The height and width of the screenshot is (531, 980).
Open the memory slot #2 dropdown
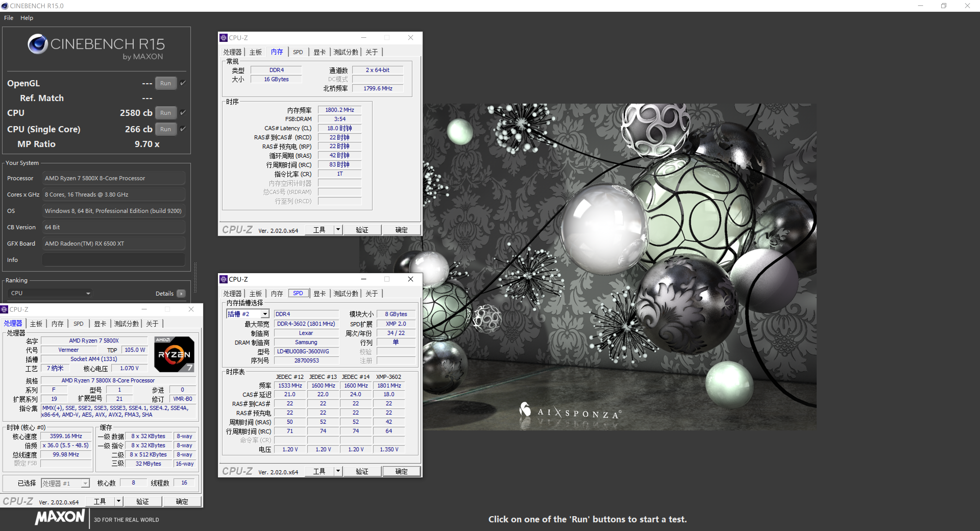pos(265,314)
